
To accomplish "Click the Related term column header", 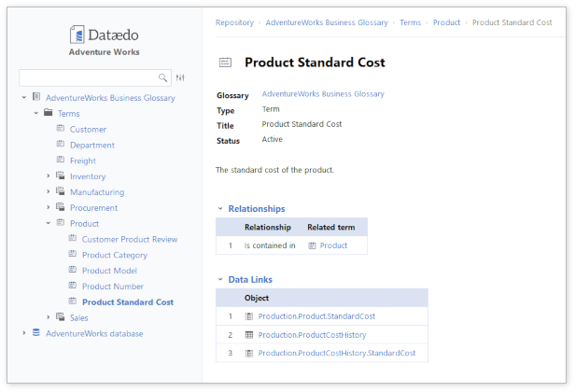I will [331, 228].
